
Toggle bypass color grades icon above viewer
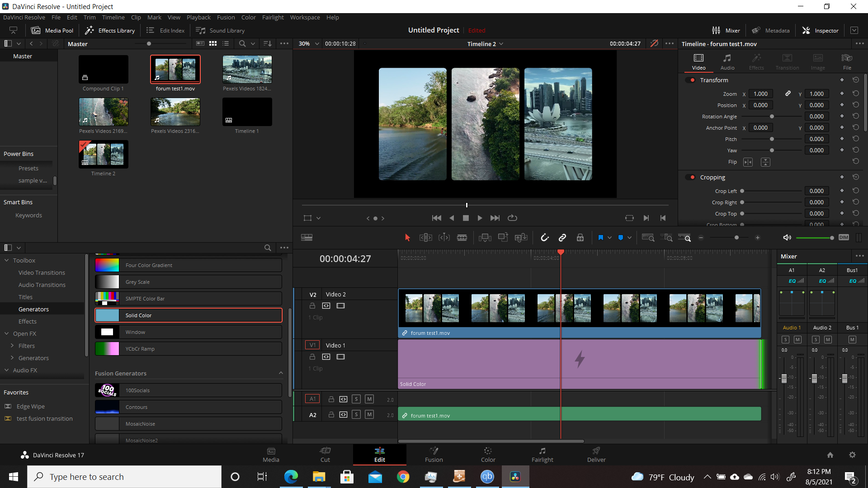654,44
